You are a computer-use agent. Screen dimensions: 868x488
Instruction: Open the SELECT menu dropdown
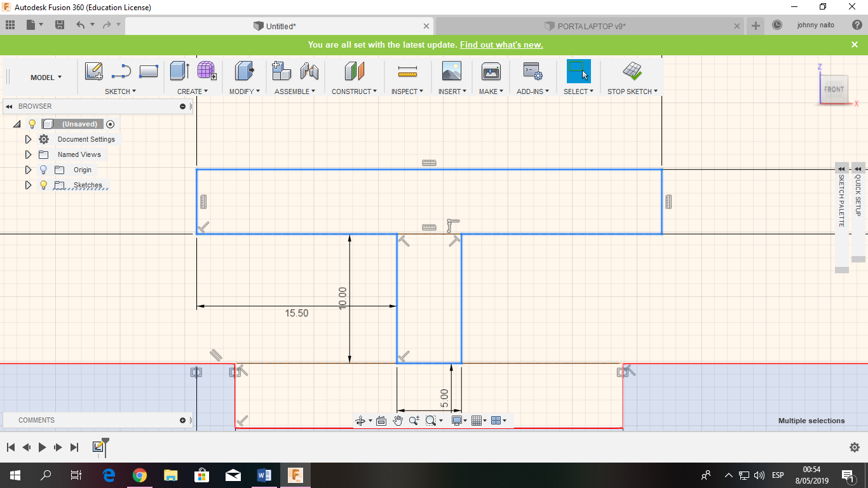(578, 91)
